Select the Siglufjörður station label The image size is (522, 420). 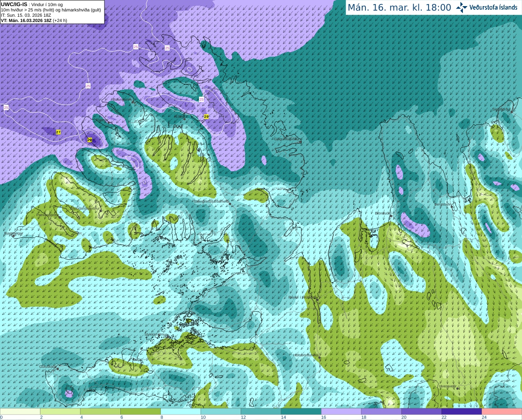click(x=501, y=109)
